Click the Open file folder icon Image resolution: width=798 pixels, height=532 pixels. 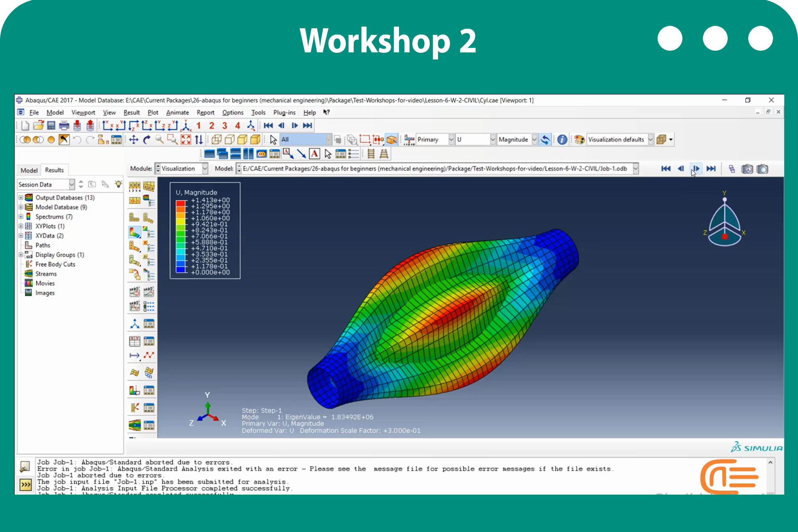point(38,126)
